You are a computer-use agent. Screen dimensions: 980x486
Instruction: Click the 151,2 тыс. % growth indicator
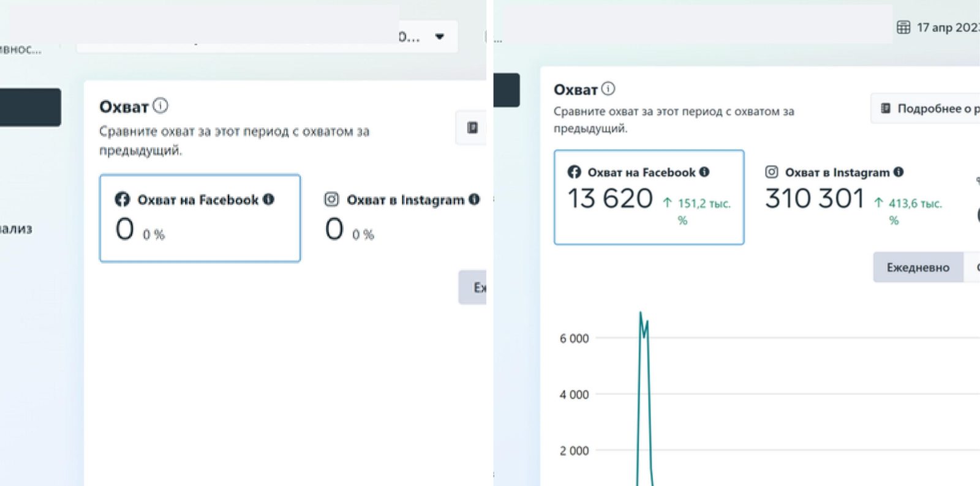click(x=697, y=211)
